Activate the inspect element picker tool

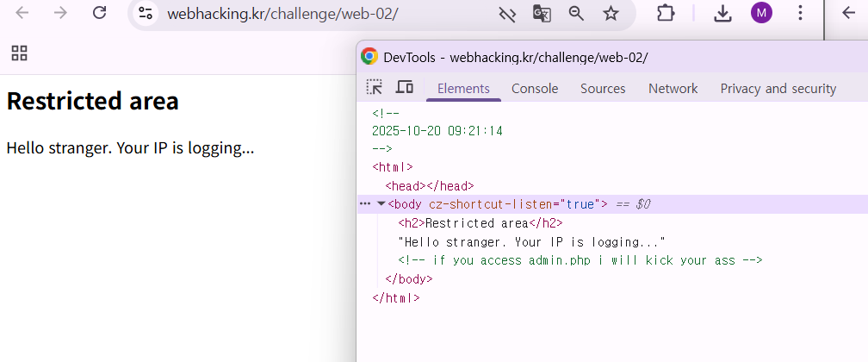coord(375,87)
